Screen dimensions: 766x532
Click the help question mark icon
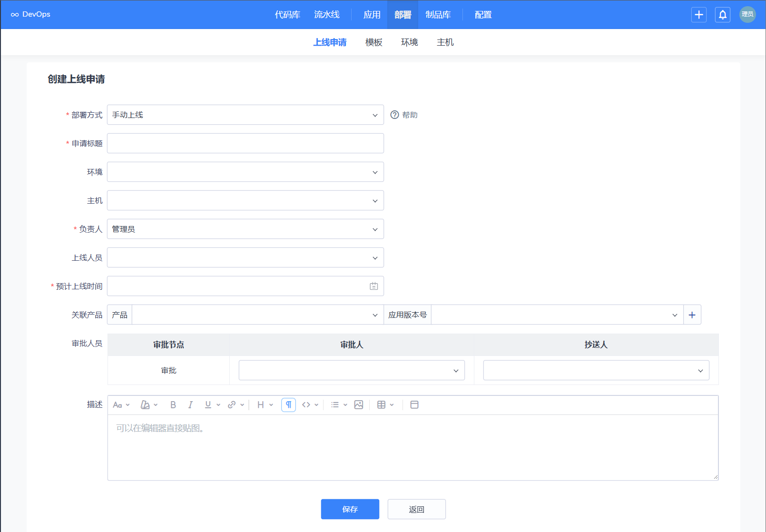[394, 115]
